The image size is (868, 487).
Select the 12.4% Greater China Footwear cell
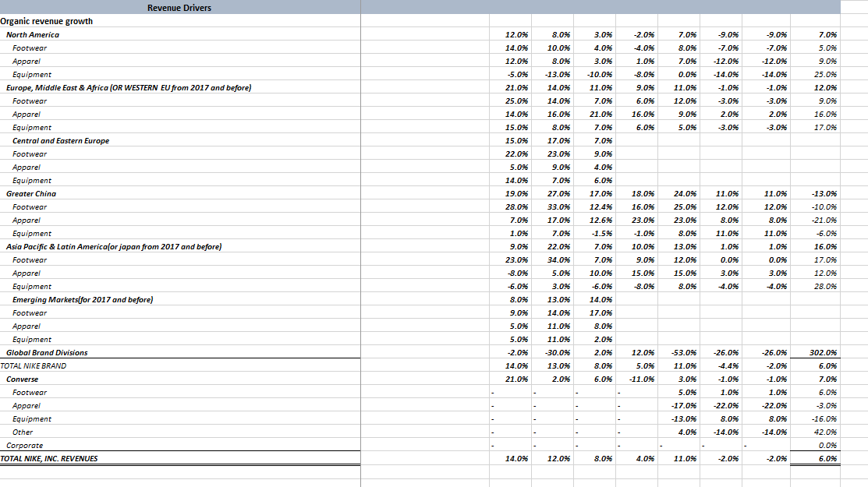click(x=594, y=206)
